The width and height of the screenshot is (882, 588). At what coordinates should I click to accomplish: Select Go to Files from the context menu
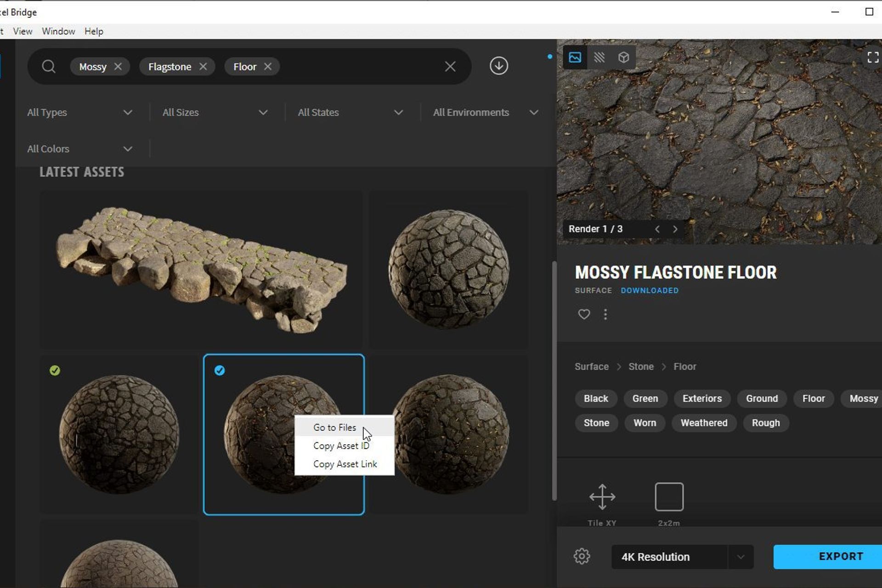pyautogui.click(x=334, y=427)
